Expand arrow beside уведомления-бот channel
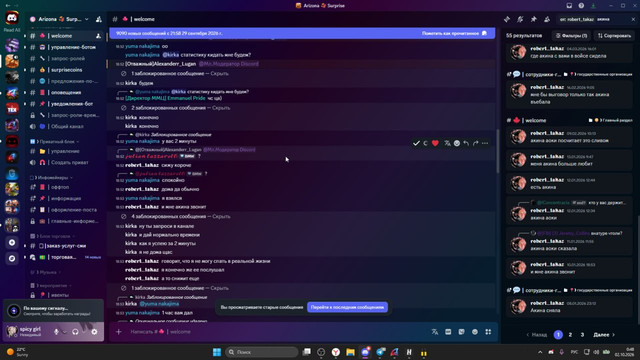This screenshot has width=640, height=360. click(25, 104)
